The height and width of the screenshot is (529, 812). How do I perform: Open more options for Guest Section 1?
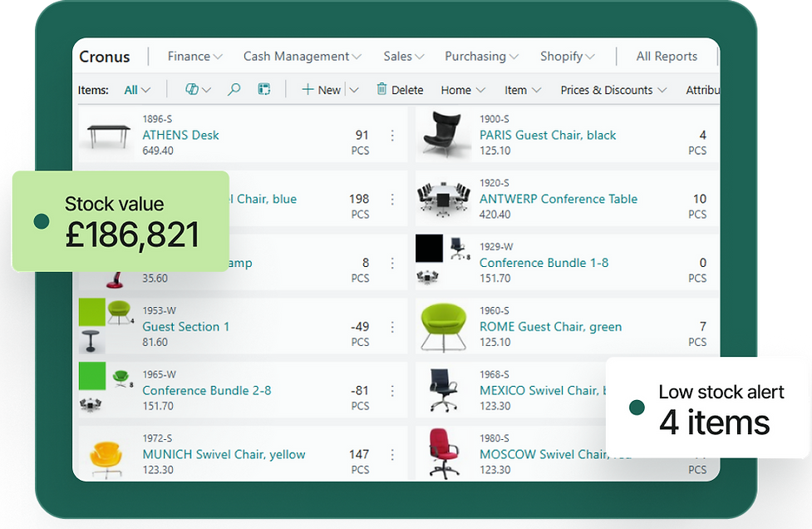pos(392,327)
